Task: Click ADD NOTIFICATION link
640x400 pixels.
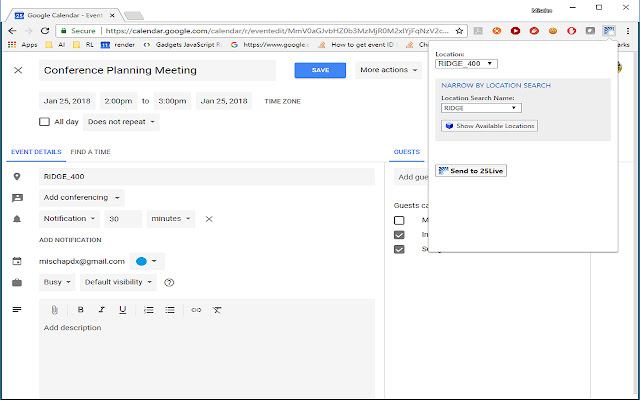Action: (70, 240)
